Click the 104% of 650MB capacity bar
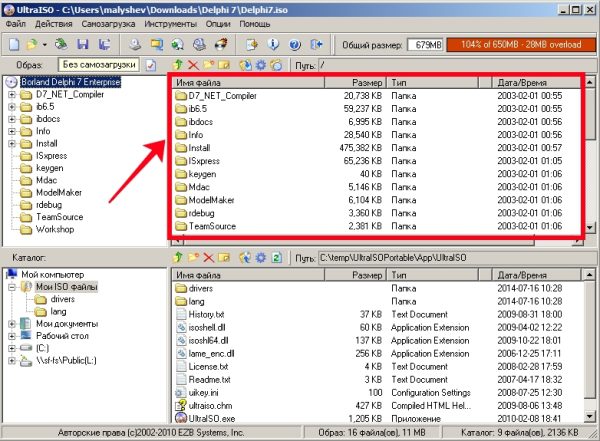The height and width of the screenshot is (441, 600). coord(521,45)
